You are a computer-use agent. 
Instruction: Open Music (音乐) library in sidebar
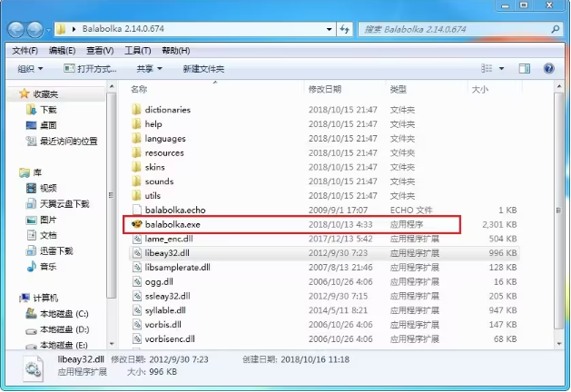tap(41, 267)
